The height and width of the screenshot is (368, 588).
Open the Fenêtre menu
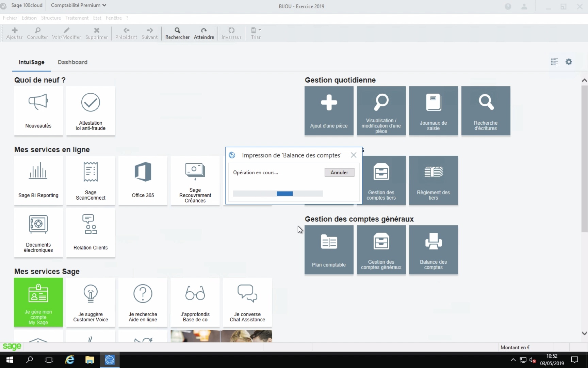[114, 18]
